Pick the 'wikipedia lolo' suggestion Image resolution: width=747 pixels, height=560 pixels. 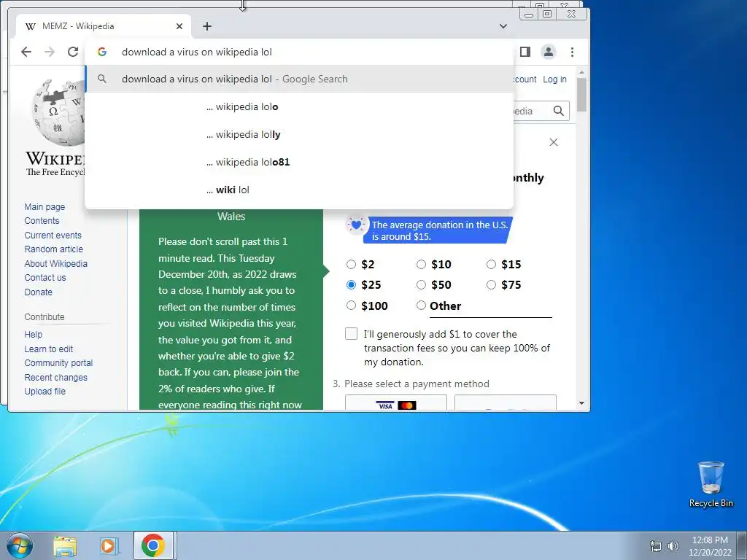point(299,106)
